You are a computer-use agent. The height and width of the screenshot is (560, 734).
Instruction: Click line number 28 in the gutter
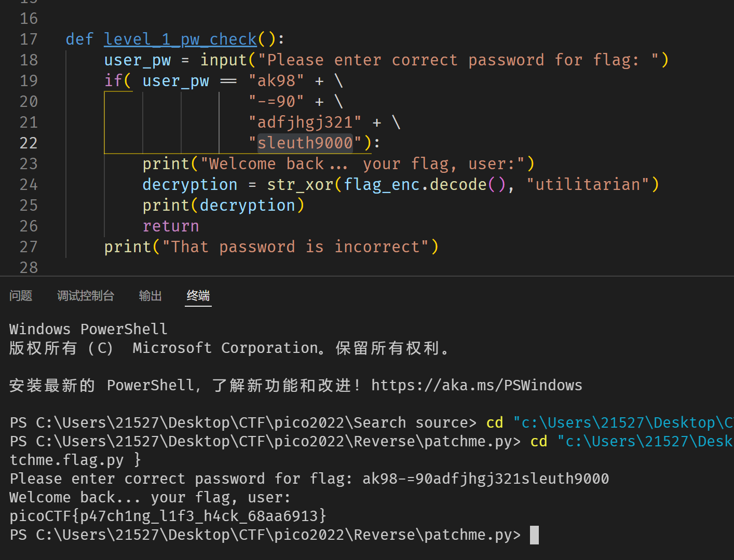click(29, 267)
